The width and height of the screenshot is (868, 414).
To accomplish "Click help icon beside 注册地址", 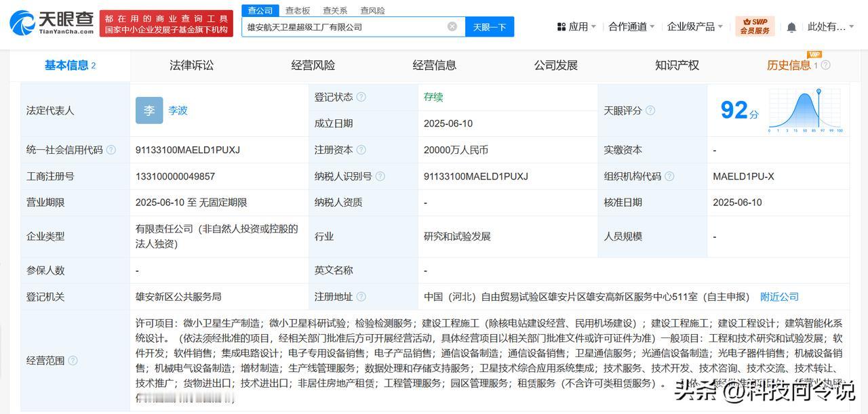I will point(361,297).
